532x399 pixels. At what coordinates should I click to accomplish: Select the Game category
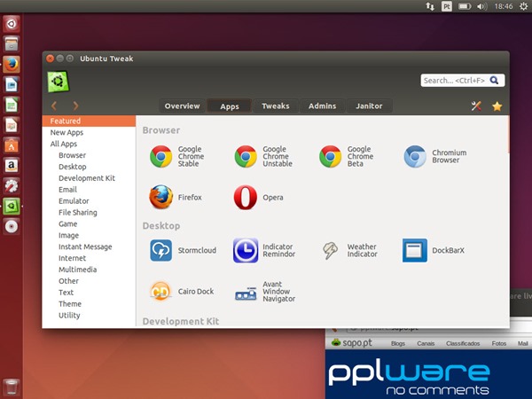click(89, 223)
